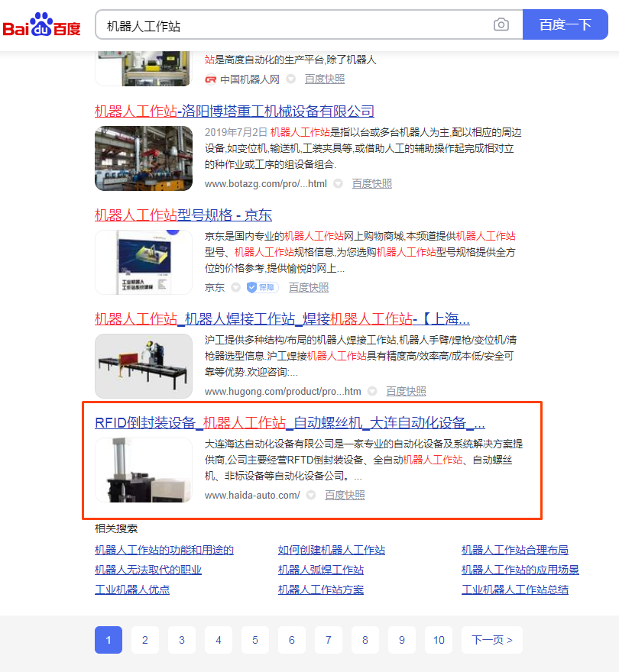Expand dropdown next to www.hugong.com
The height and width of the screenshot is (672, 619).
(x=372, y=391)
